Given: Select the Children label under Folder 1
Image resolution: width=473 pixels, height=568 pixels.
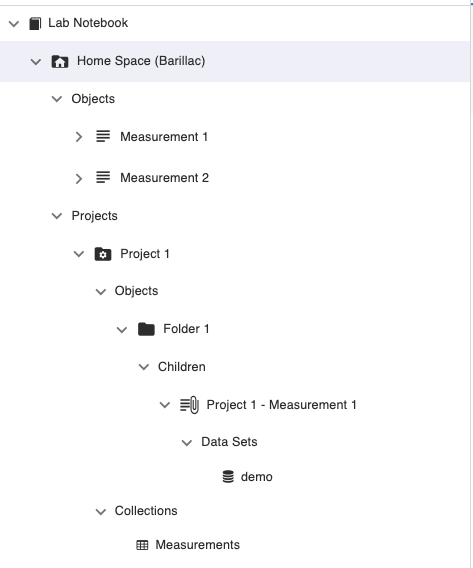Looking at the screenshot, I should pos(182,367).
